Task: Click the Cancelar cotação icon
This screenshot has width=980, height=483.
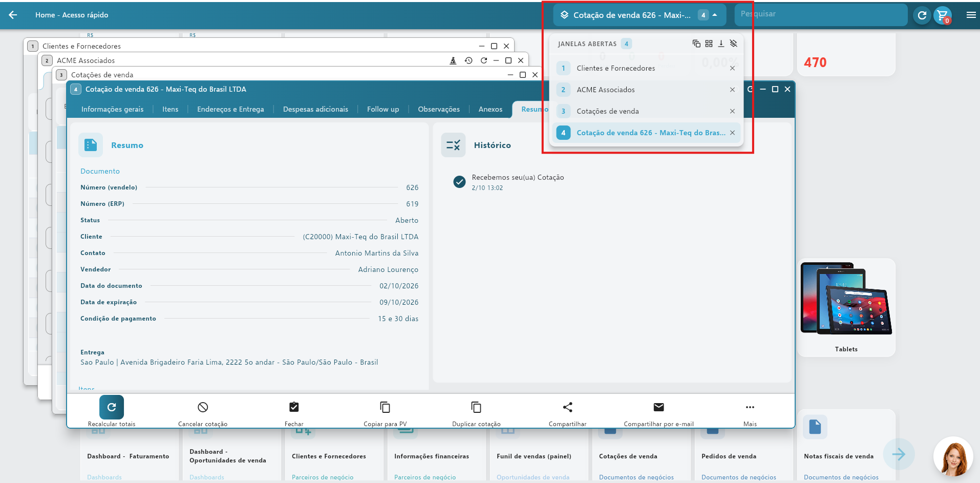Action: tap(203, 407)
